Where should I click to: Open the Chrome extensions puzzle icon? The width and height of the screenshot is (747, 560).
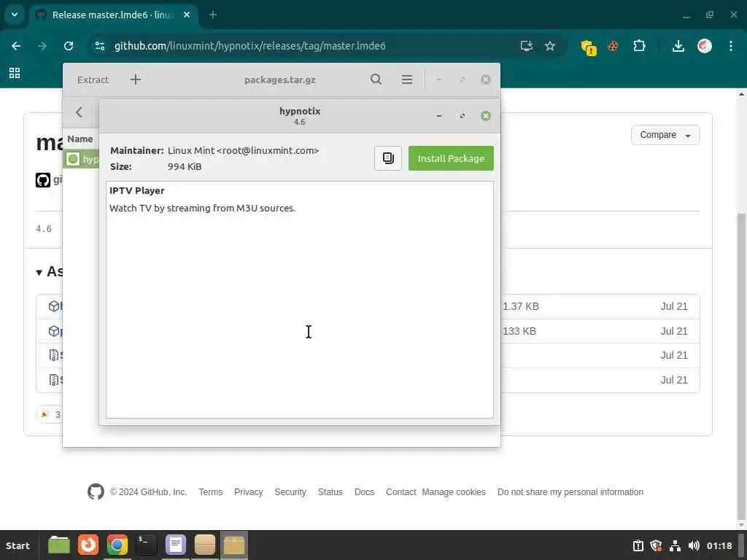(639, 46)
